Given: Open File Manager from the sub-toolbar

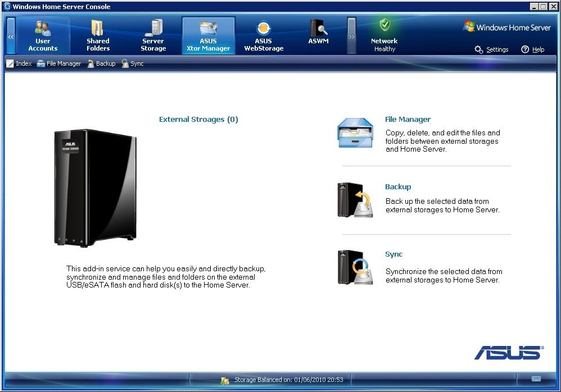Looking at the screenshot, I should click(59, 63).
